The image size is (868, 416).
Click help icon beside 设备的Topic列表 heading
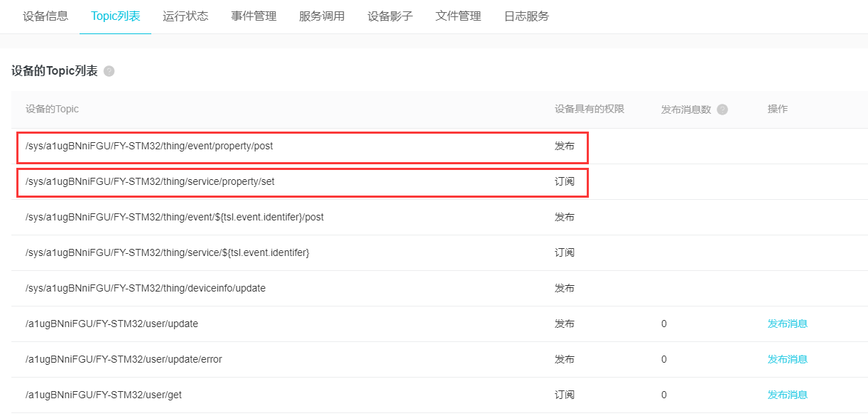(109, 71)
